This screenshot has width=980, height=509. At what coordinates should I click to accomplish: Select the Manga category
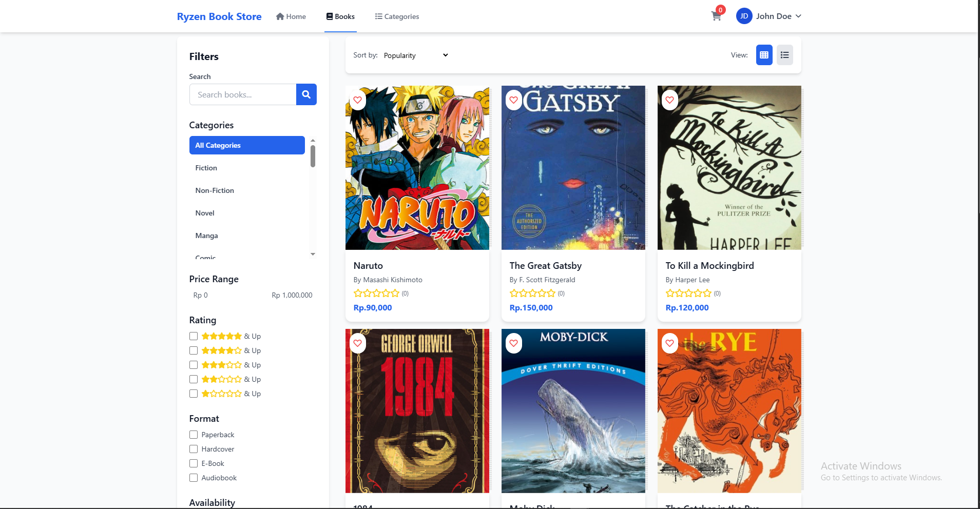click(x=206, y=236)
